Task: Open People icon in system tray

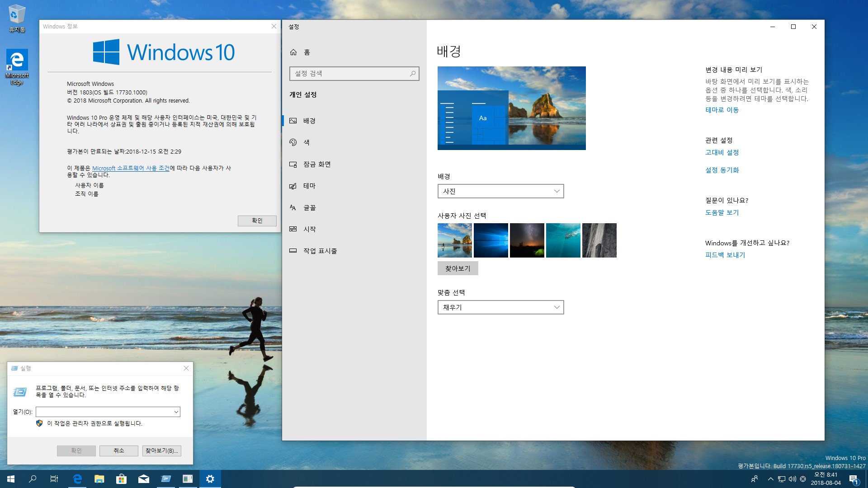Action: pyautogui.click(x=755, y=479)
